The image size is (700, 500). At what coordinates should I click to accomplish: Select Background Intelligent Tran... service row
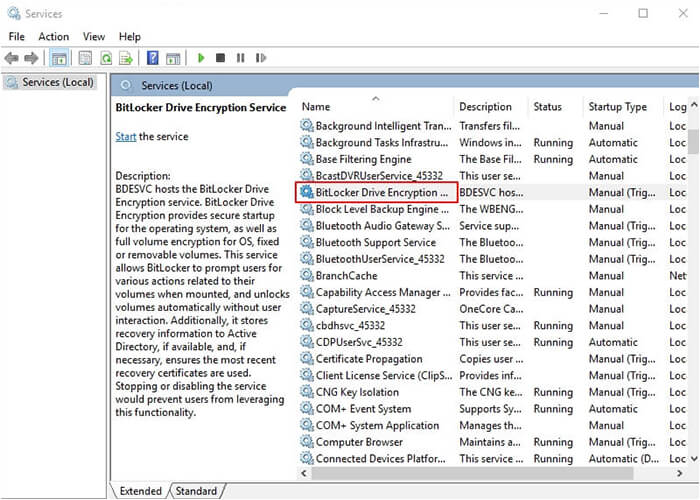(493, 126)
